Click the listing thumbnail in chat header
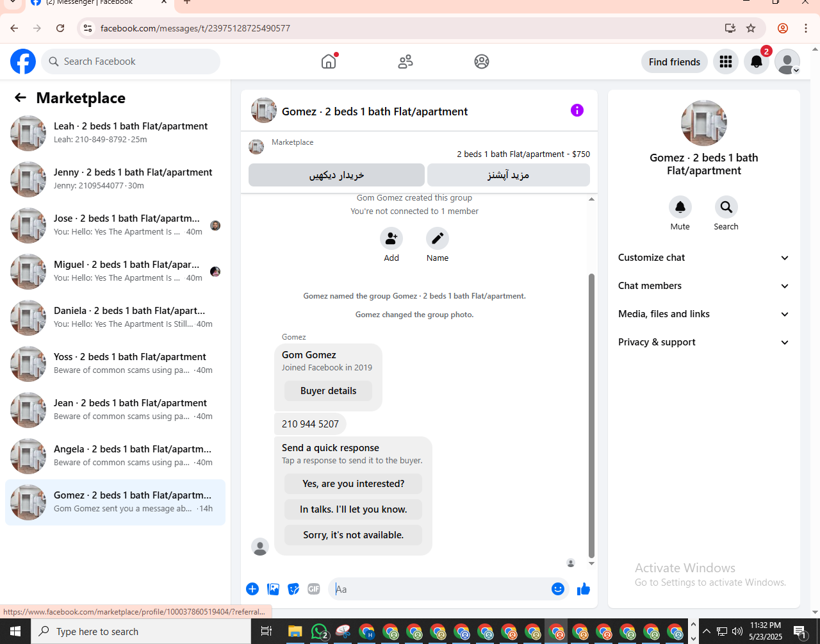820x644 pixels. pos(264,110)
